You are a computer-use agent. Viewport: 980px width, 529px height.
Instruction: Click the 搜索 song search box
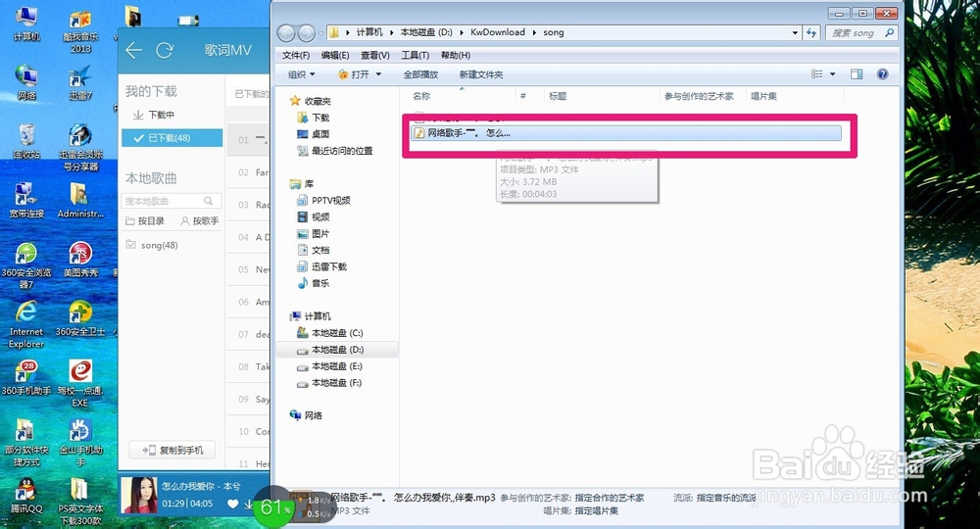[x=861, y=32]
